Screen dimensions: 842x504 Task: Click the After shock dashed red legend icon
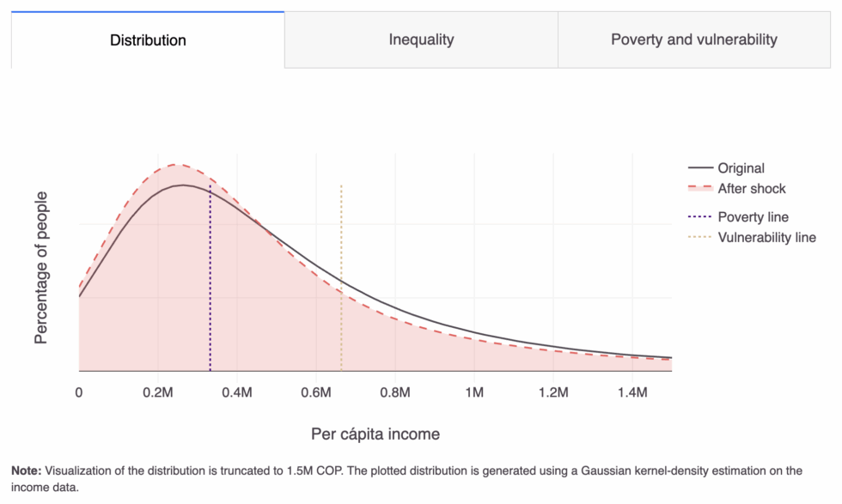[700, 188]
